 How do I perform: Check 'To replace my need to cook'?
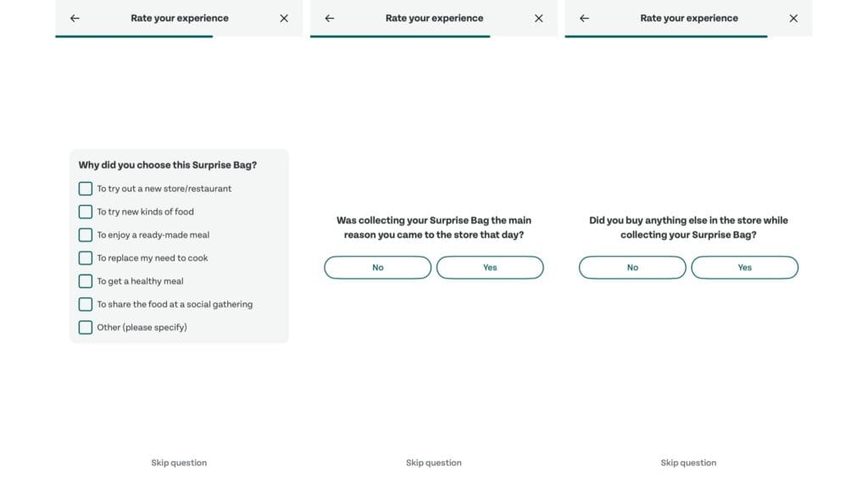(x=86, y=258)
